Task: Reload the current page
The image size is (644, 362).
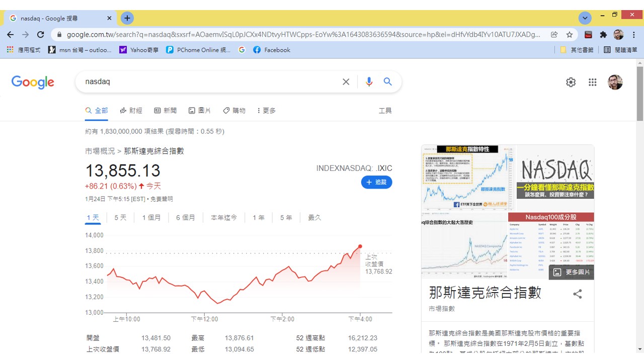Action: click(x=41, y=35)
